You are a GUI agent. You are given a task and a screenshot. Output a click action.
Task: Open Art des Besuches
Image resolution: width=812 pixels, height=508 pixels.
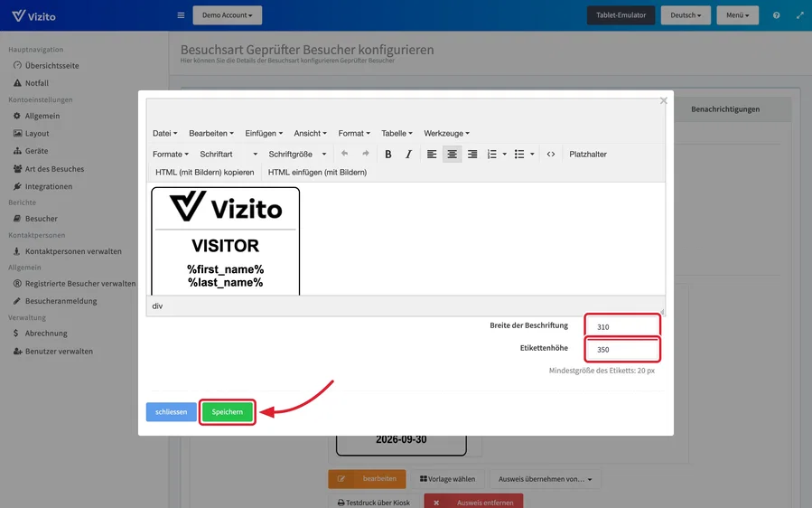(48, 168)
